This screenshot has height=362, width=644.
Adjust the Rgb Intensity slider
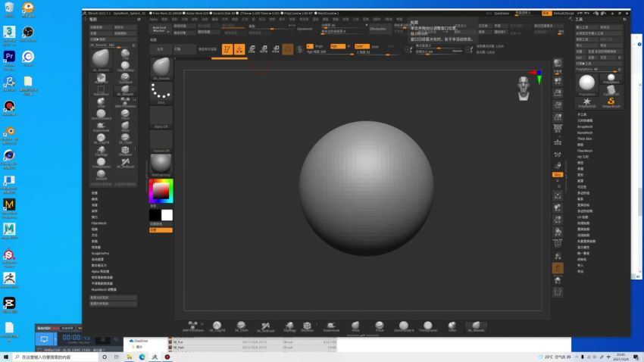coord(330,52)
